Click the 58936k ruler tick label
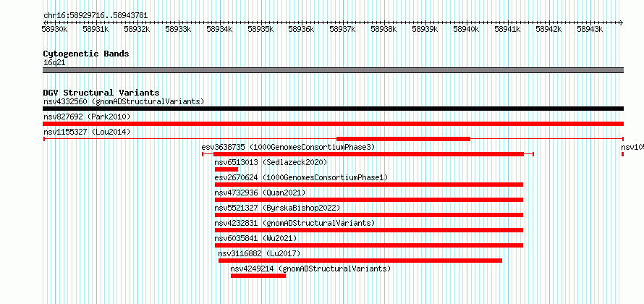Screen dimensions: 644x304 click(302, 29)
